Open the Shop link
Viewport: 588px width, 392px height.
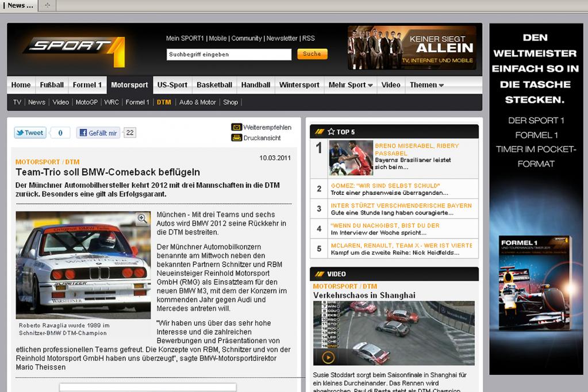point(230,102)
